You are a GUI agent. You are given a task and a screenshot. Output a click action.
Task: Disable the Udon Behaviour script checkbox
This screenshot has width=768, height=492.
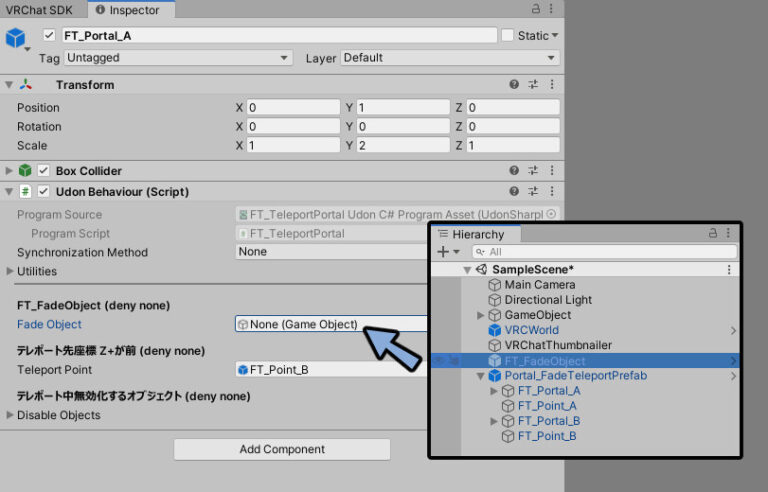44,191
